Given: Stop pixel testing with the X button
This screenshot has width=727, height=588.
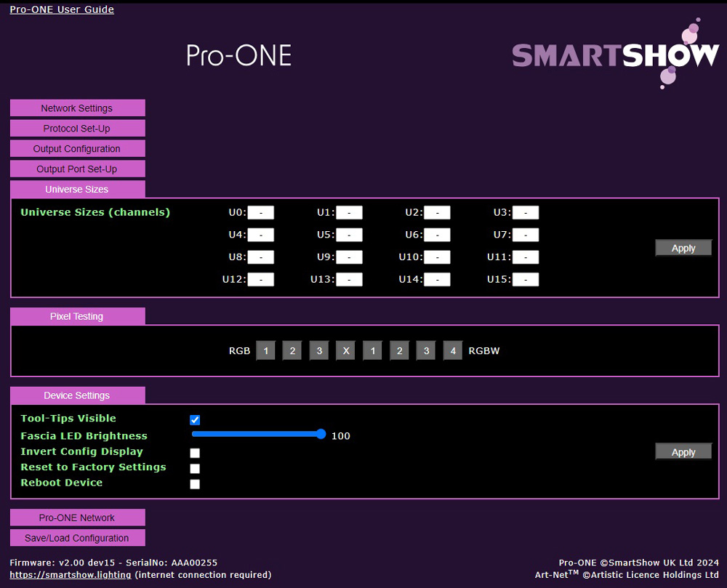Looking at the screenshot, I should pos(346,351).
